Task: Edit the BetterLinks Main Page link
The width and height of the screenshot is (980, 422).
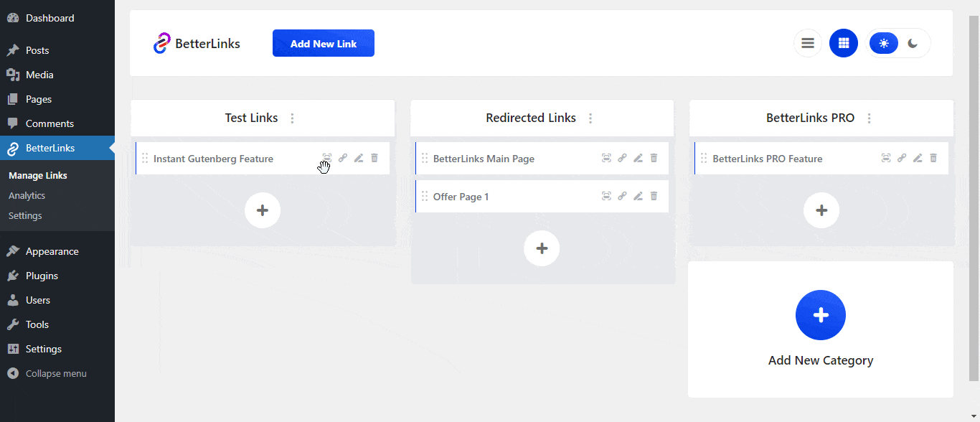Action: tap(638, 158)
